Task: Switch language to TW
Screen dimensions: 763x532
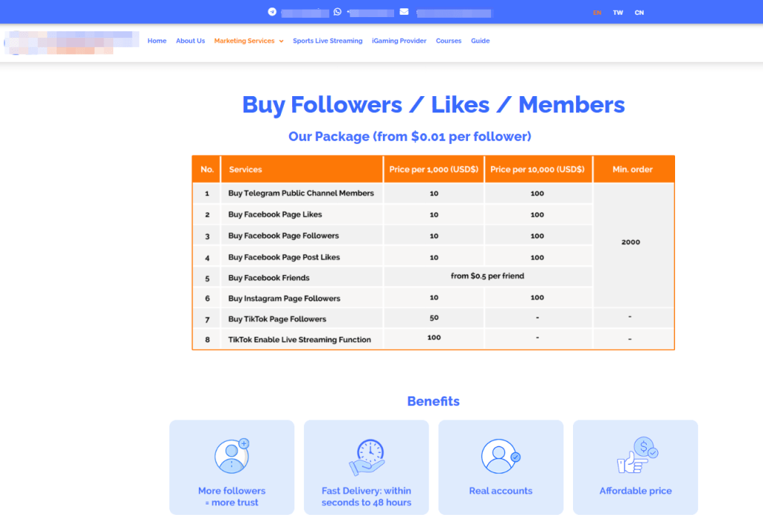Action: pyautogui.click(x=618, y=13)
